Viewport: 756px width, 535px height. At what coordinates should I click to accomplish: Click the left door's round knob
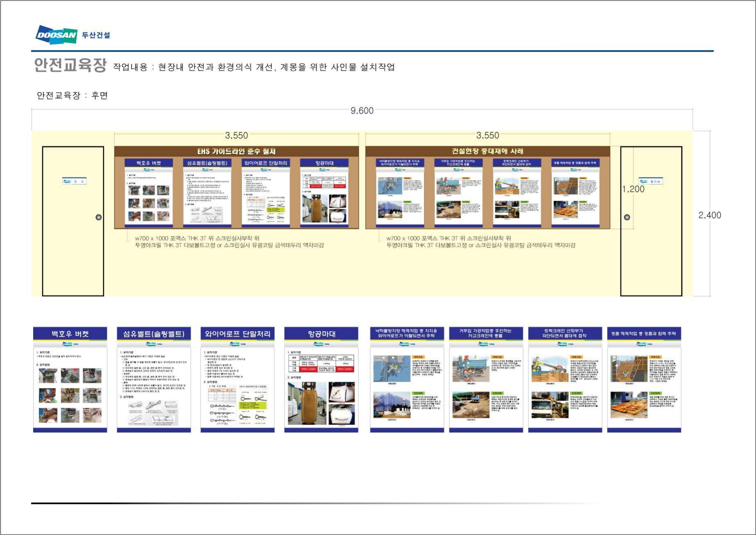pos(98,217)
